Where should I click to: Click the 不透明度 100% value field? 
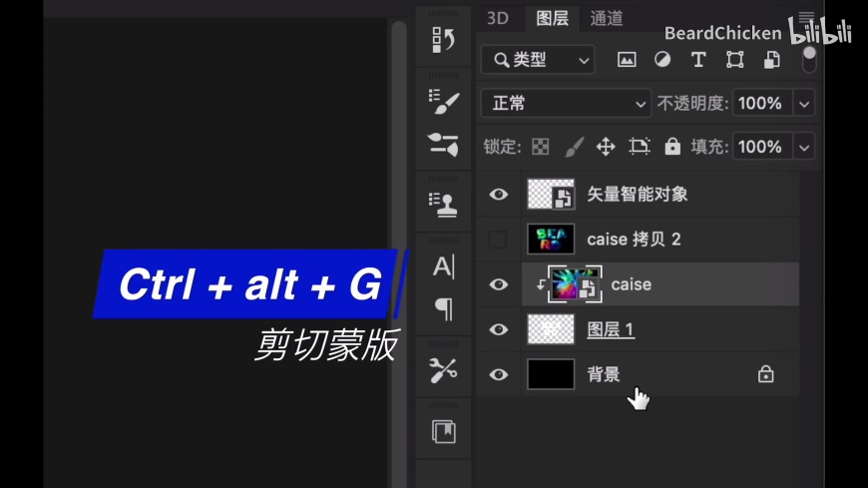[762, 103]
